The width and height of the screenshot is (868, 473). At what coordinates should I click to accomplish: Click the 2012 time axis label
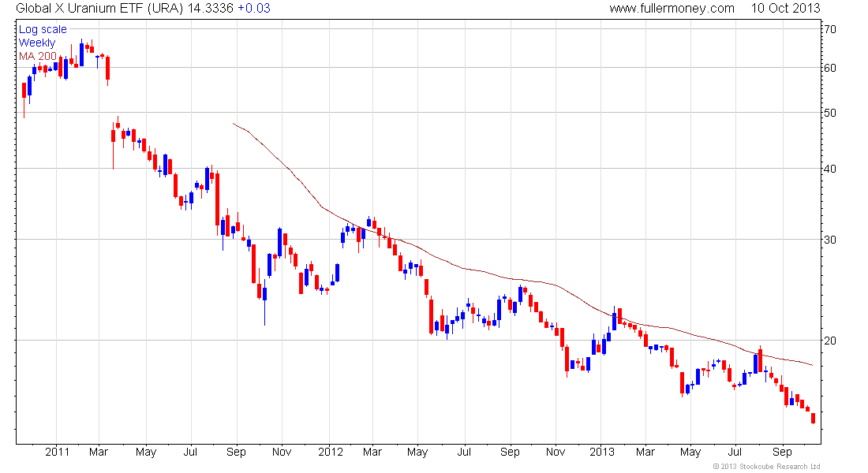pos(331,452)
